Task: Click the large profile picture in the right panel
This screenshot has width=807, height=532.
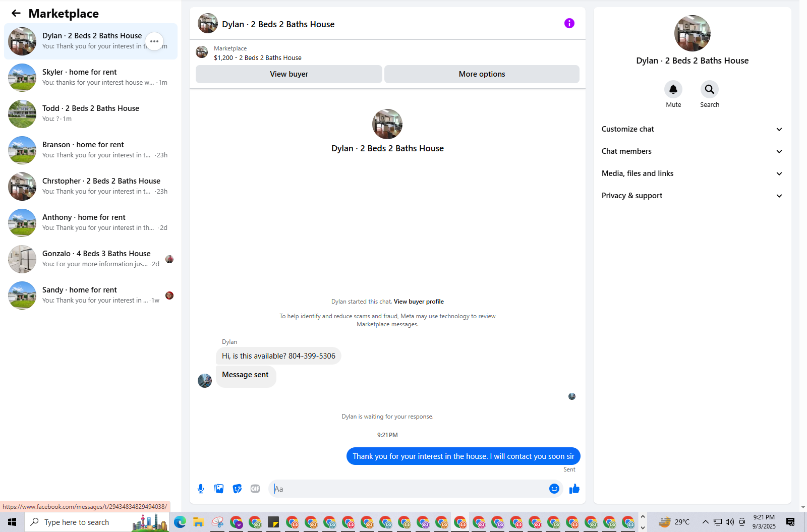Action: click(x=693, y=33)
